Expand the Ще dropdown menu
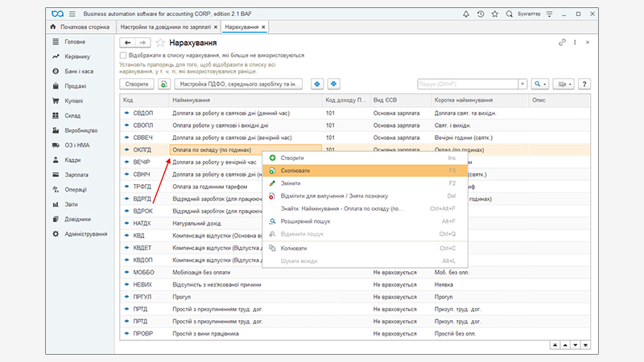Viewport: 644px width, 362px height. pyautogui.click(x=563, y=84)
